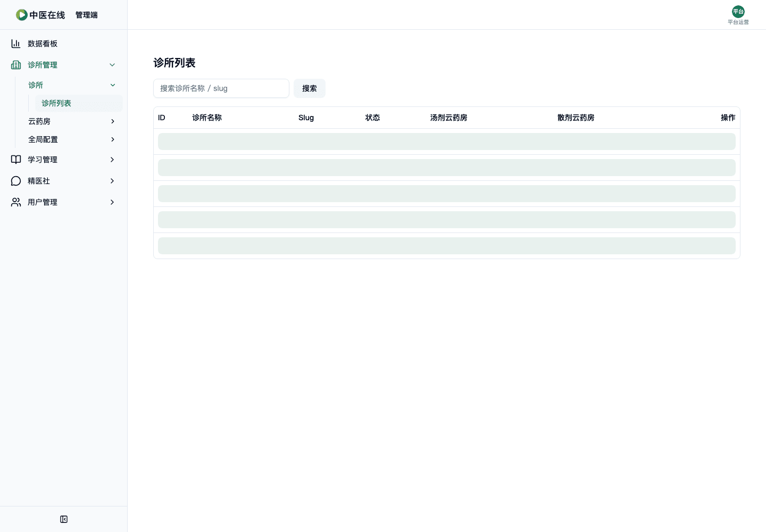The height and width of the screenshot is (532, 766).
Task: Click the 诊所名称 column header
Action: point(207,118)
